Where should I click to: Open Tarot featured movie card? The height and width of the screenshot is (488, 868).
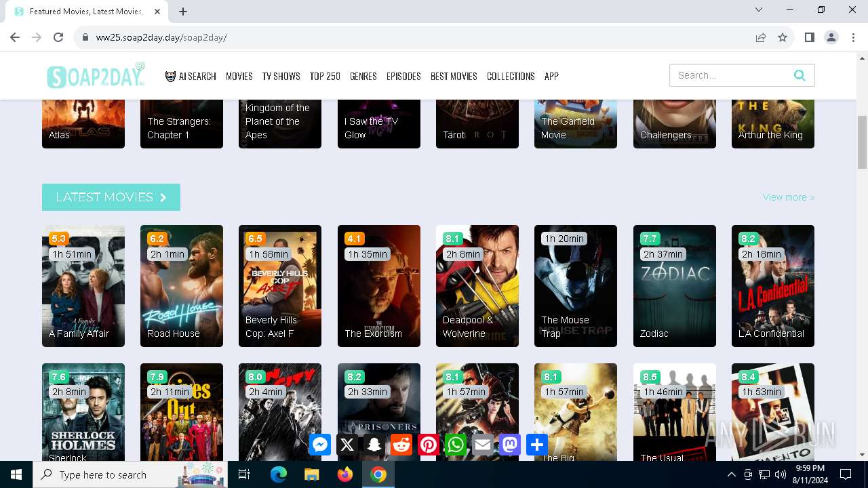477,124
